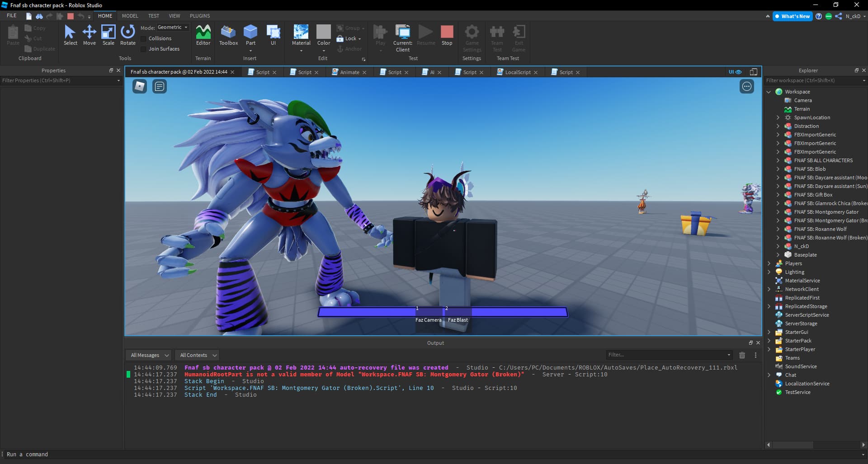This screenshot has height=464, width=868.
Task: Open the Mode Geometric dropdown
Action: coord(173,28)
